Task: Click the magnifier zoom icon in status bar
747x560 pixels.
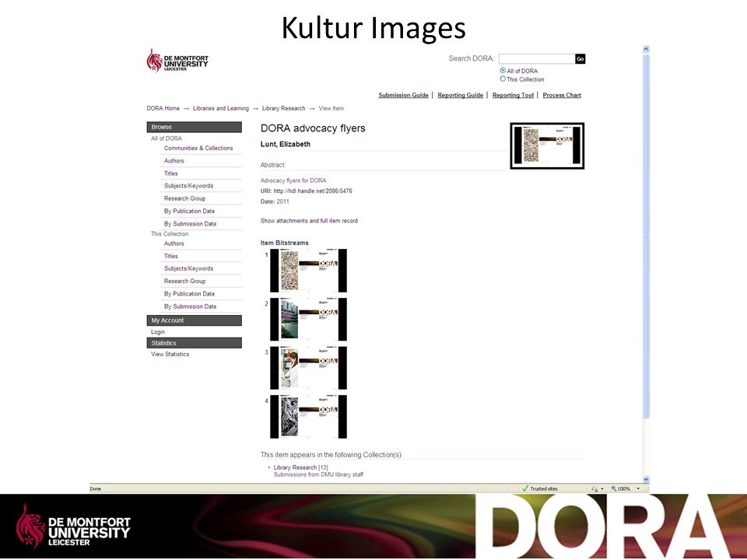Action: (x=614, y=488)
